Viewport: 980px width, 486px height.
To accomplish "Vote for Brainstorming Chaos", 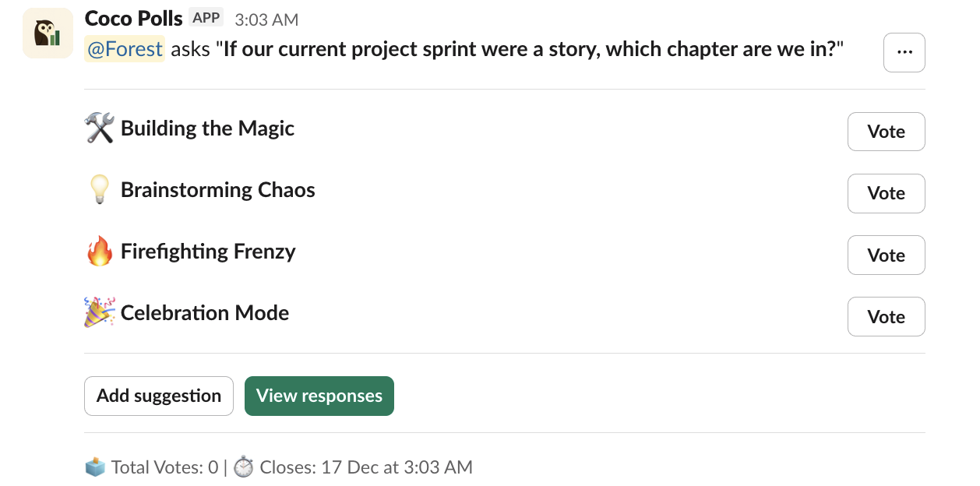I will (886, 193).
